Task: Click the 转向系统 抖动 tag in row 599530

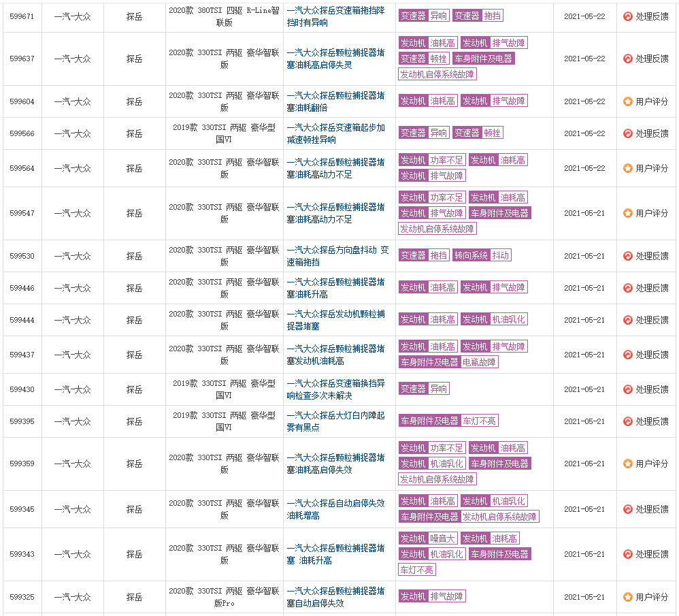Action: 482,255
